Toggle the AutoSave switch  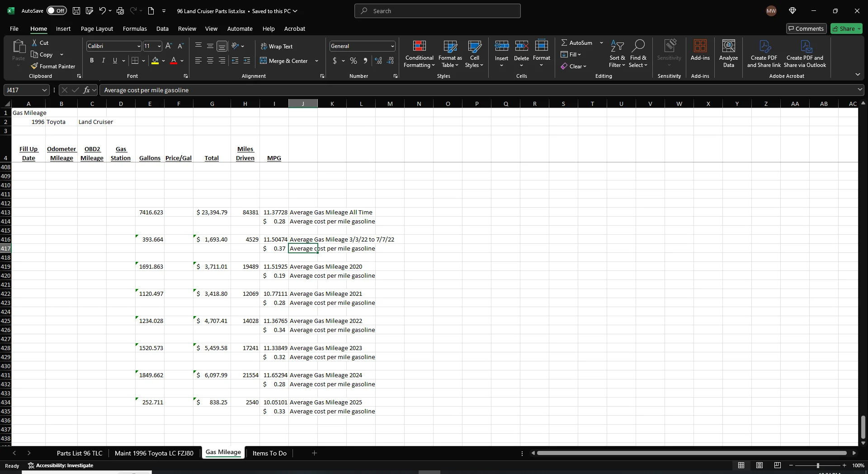pyautogui.click(x=57, y=11)
